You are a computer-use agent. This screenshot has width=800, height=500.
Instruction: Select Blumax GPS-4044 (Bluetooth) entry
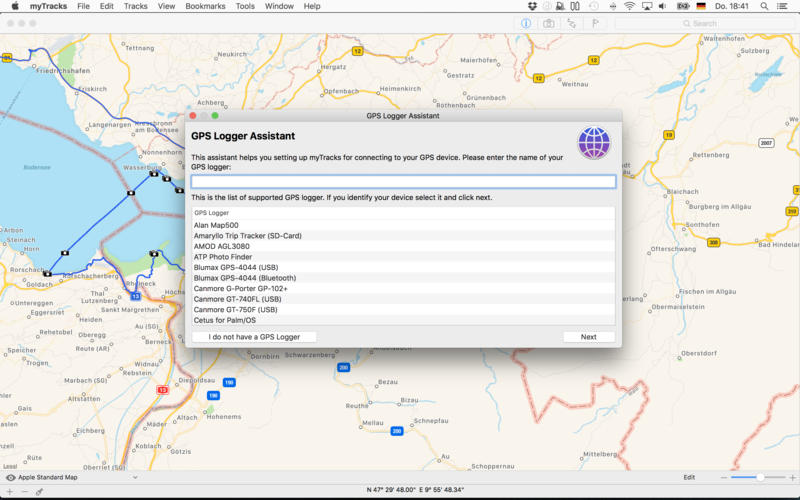(x=403, y=278)
